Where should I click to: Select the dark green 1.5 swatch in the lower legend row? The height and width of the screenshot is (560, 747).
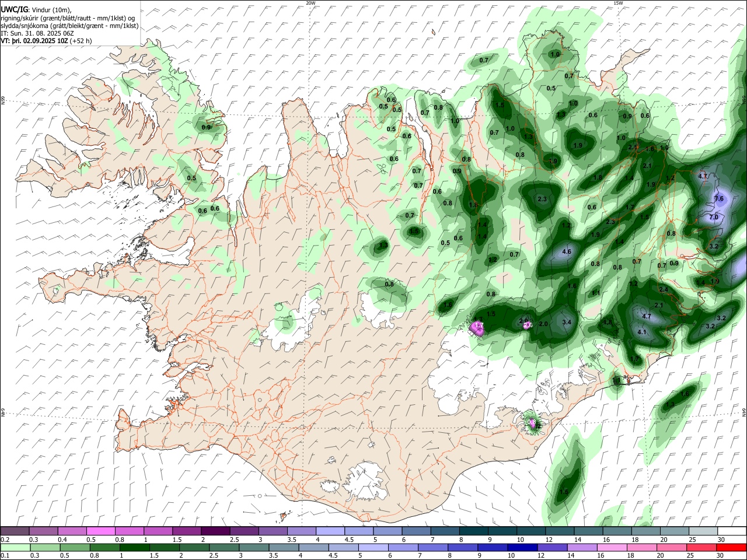tap(164, 547)
